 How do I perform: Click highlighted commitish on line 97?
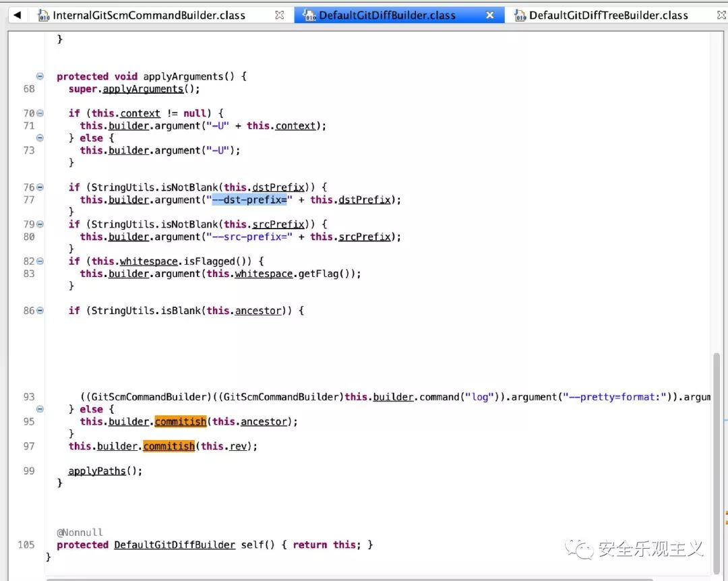pyautogui.click(x=169, y=446)
